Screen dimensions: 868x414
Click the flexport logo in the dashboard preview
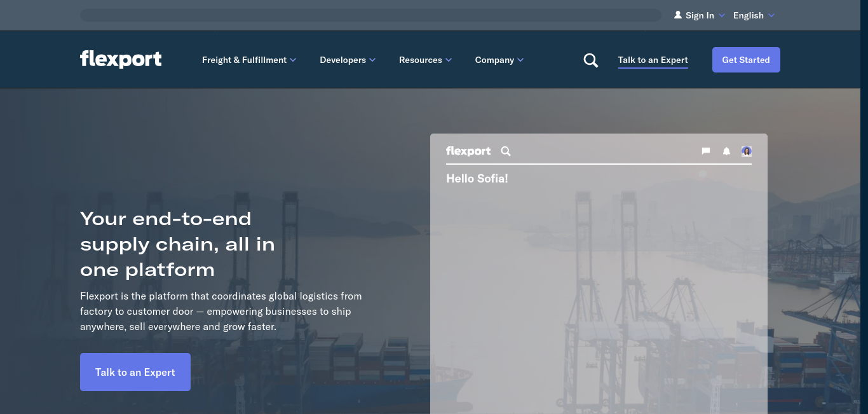[x=468, y=151]
